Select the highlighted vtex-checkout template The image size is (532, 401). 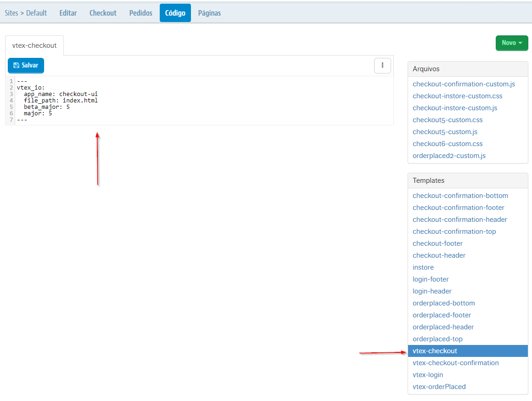(435, 350)
